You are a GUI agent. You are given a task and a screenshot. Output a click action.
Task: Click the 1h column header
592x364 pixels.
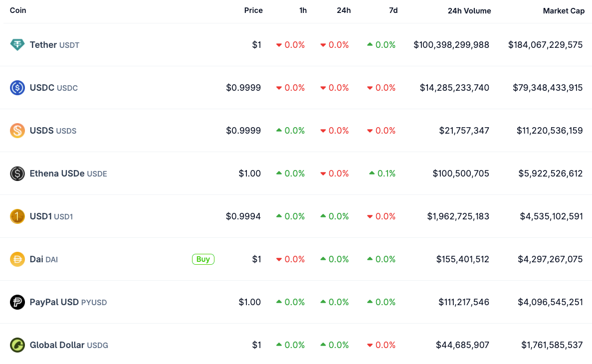(x=303, y=10)
